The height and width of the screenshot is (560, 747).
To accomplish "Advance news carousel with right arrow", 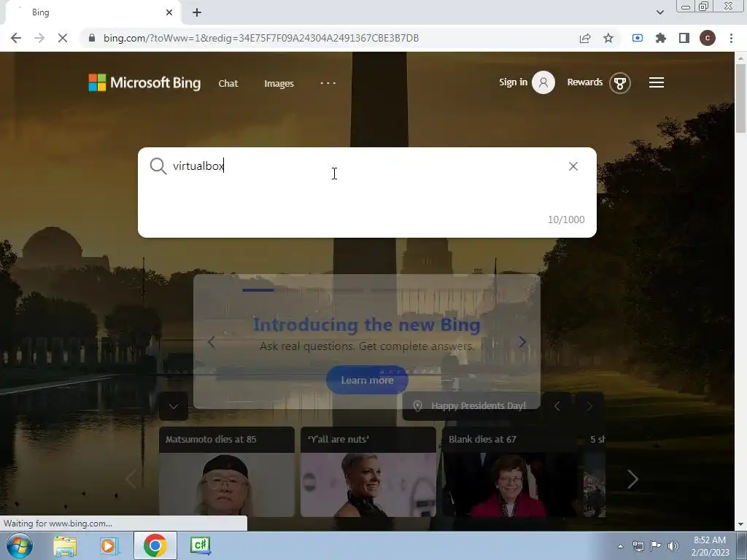I will point(632,480).
